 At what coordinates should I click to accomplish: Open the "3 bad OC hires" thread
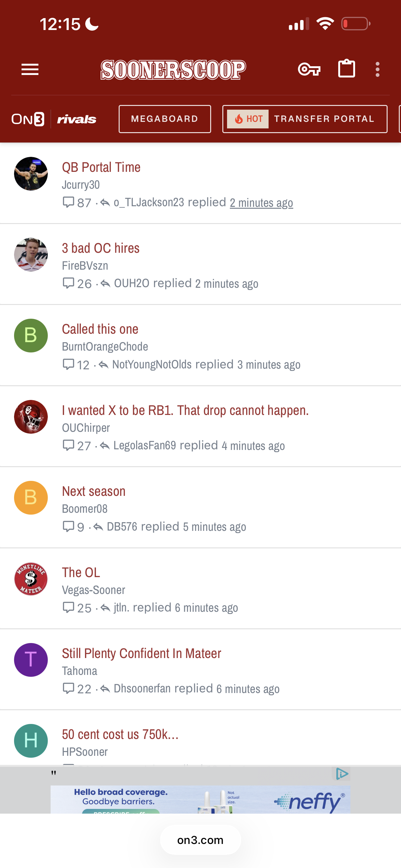(101, 248)
